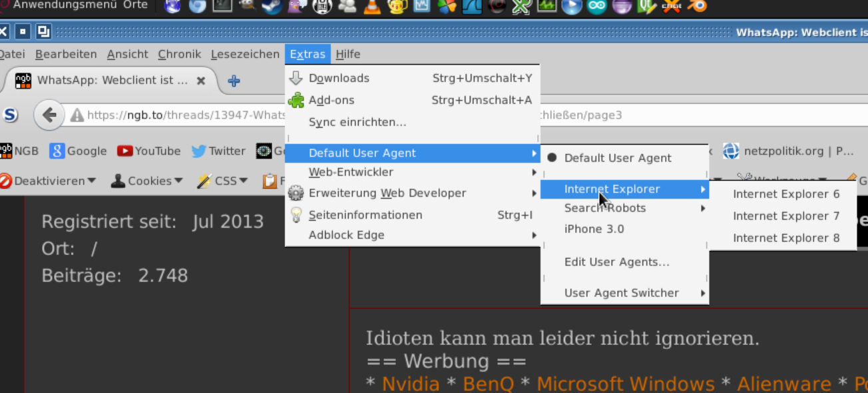868x393 pixels.
Task: Open the netzpolitik.org bookmark
Action: click(x=789, y=151)
